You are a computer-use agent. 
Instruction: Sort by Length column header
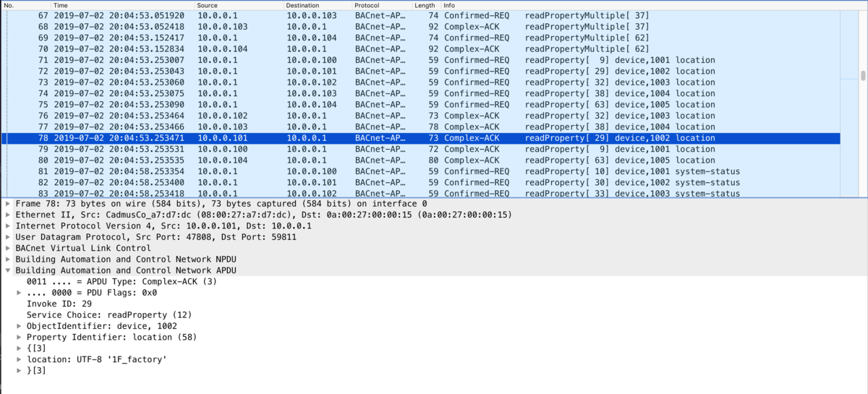click(427, 5)
